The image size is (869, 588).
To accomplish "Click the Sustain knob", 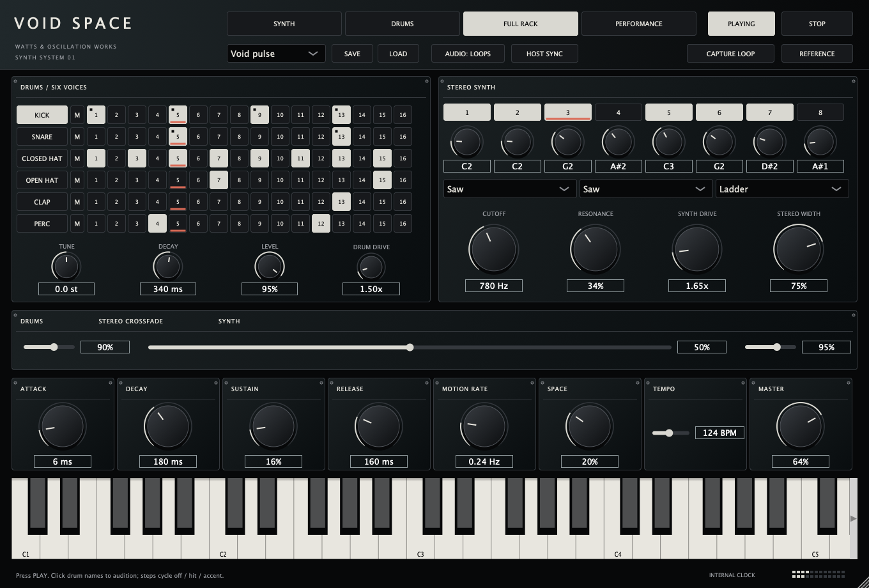I will click(x=273, y=426).
